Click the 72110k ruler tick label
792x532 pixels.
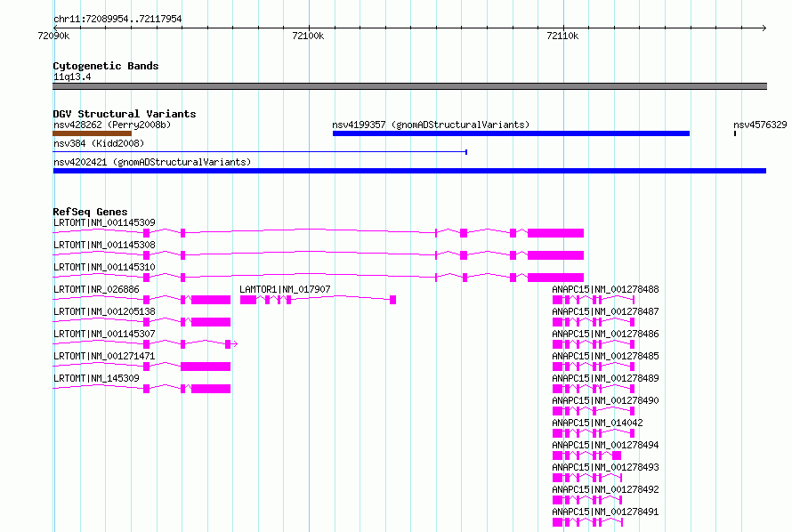point(562,36)
